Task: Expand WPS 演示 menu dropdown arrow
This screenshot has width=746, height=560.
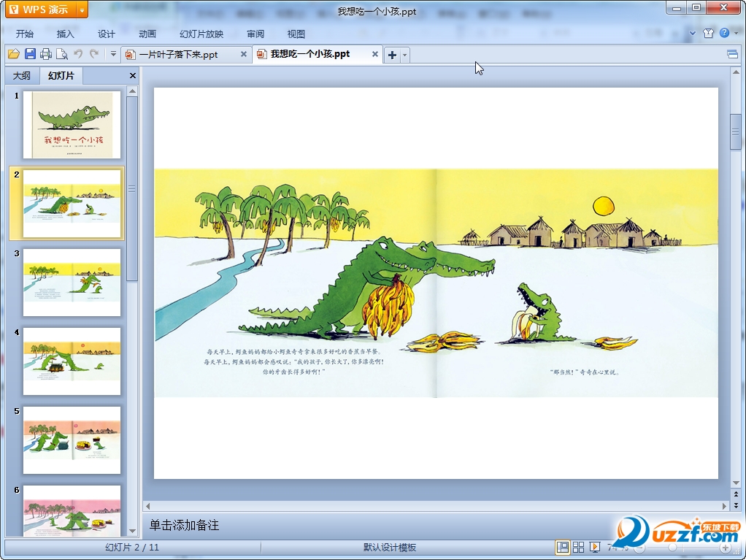Action: 82,9
